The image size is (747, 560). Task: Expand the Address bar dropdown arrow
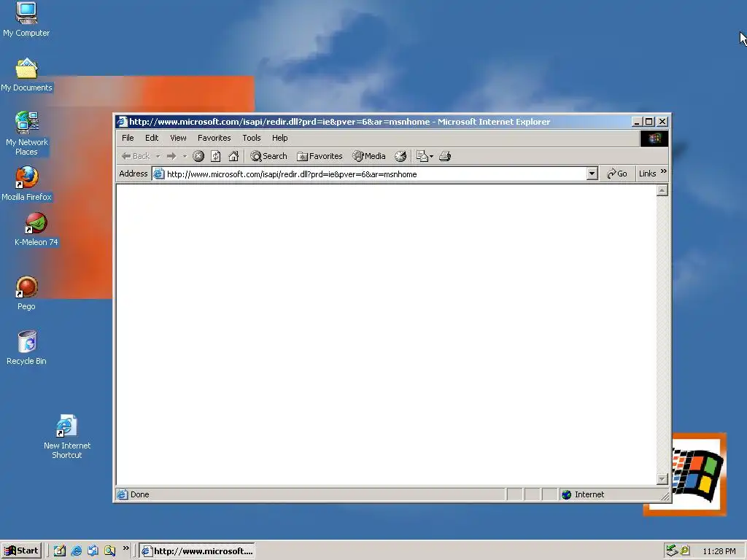pyautogui.click(x=592, y=174)
